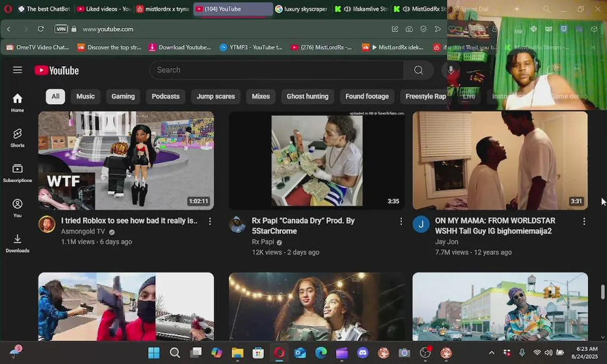Click the search magnifier button

click(418, 70)
